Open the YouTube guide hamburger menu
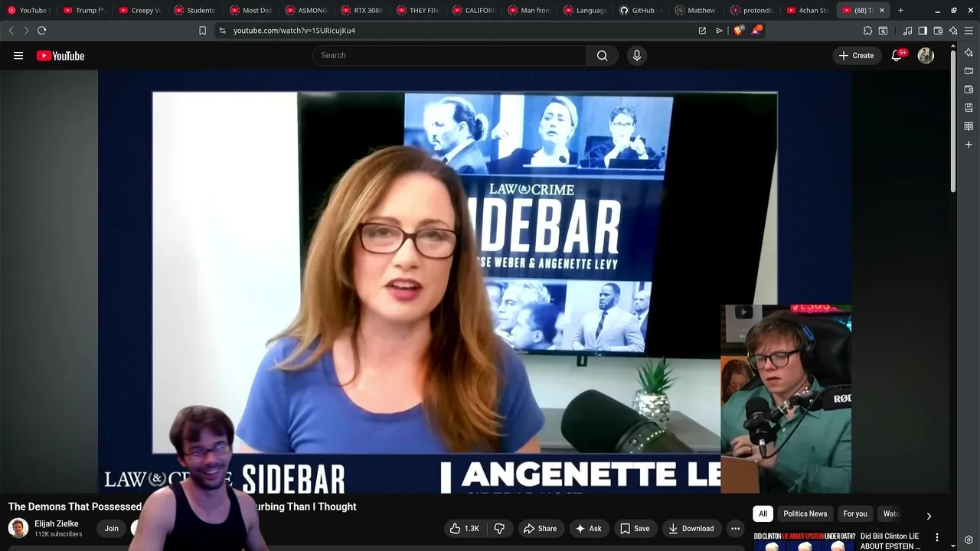980x551 pixels. [x=18, y=55]
